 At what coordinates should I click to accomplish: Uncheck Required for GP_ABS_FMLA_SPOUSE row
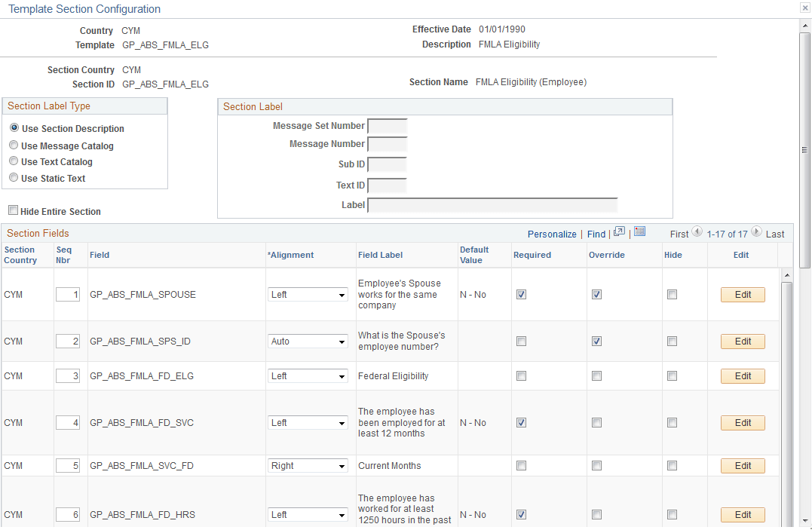point(522,294)
